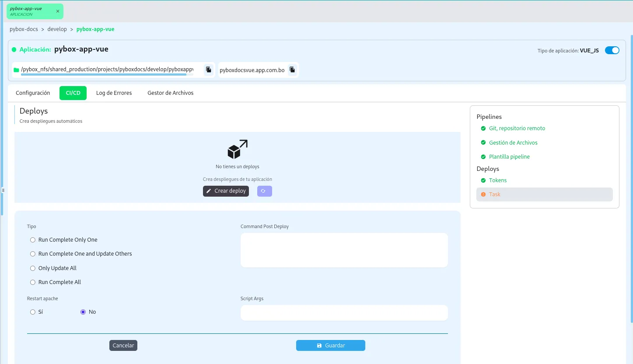Click the 'No tienes un deploys' text
The width and height of the screenshot is (633, 364).
238,166
